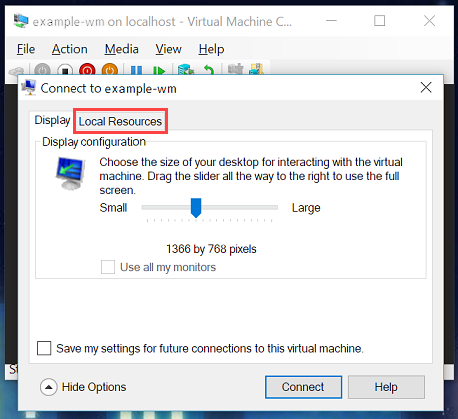Click the Turn Off stop icon
This screenshot has height=419, width=458.
click(65, 70)
